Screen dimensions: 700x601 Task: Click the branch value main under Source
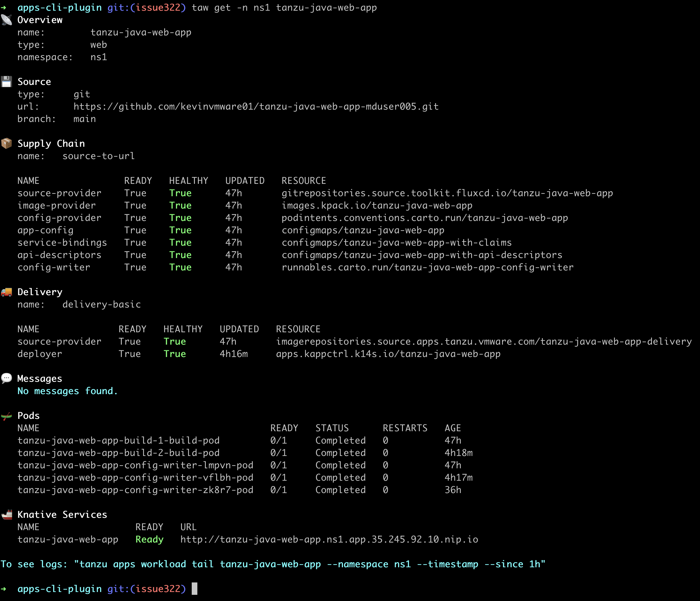click(x=84, y=119)
